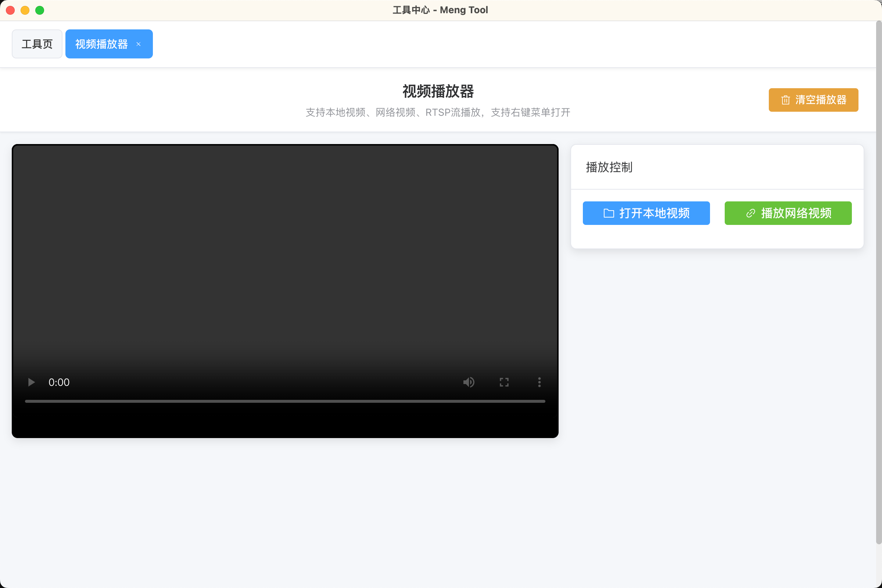Click the video progress bar
This screenshot has width=882, height=588.
click(x=285, y=401)
